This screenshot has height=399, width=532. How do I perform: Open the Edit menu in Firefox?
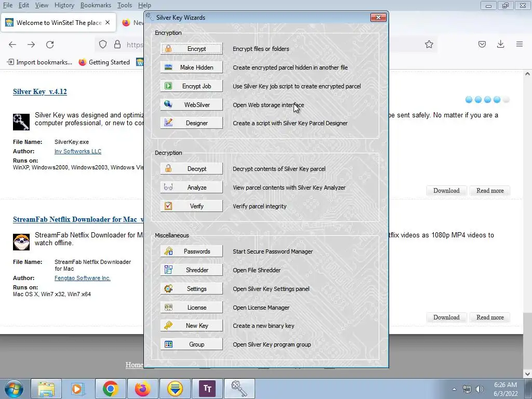[23, 5]
